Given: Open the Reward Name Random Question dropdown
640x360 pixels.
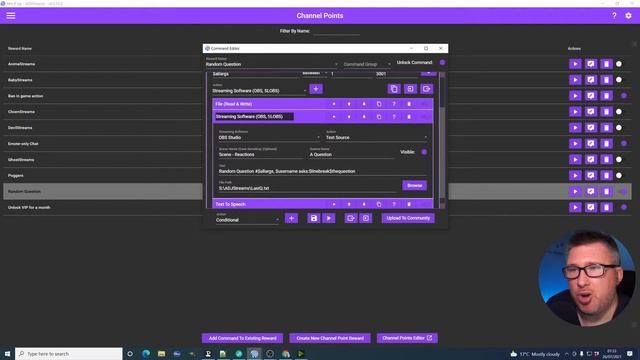Looking at the screenshot, I should point(272,64).
